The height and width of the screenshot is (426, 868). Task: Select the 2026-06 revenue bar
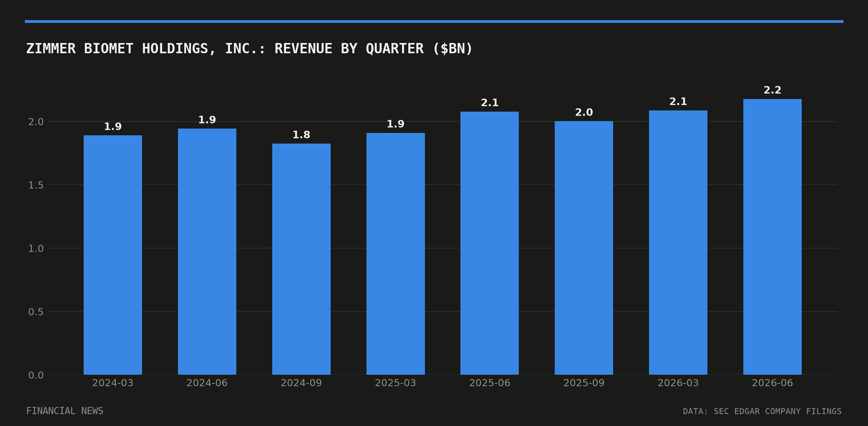click(x=773, y=237)
